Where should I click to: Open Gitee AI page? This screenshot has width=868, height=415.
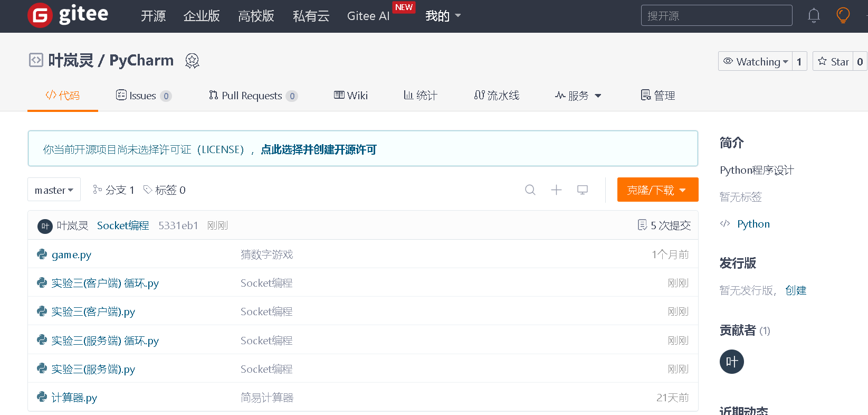[368, 16]
